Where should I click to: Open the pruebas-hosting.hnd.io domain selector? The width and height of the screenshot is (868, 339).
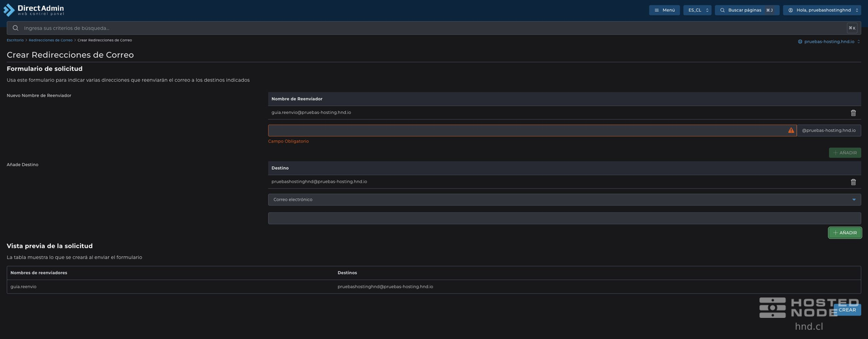click(x=829, y=42)
